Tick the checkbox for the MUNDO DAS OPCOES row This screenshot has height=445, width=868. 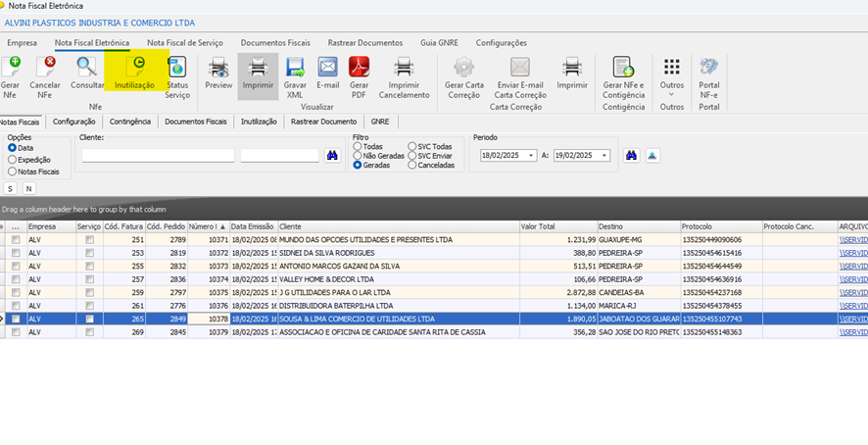(16, 239)
